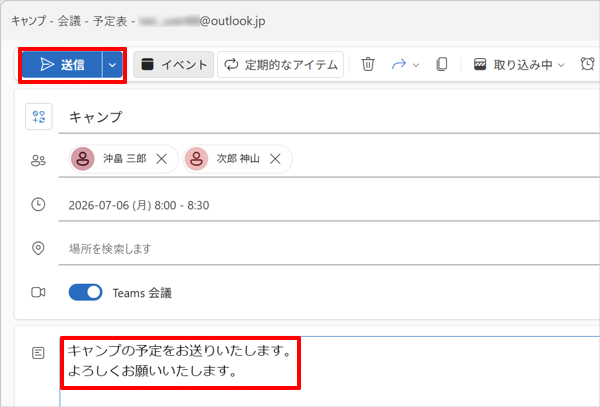
Task: Open the send options dropdown arrow
Action: [112, 65]
